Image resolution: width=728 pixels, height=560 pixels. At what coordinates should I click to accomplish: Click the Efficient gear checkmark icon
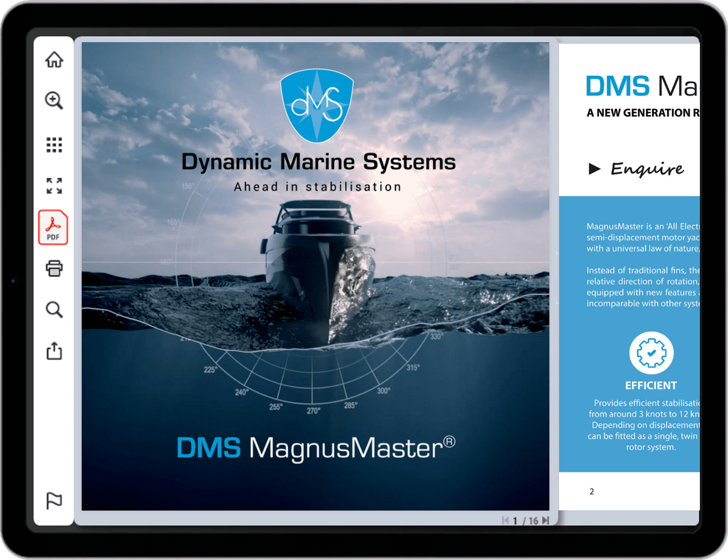coord(651,353)
